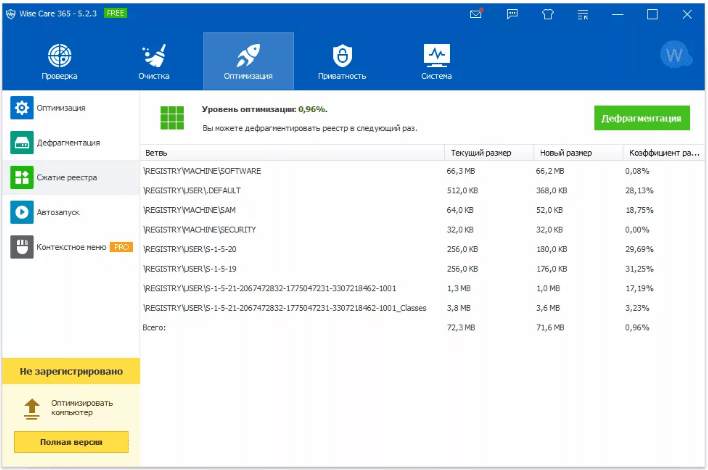The height and width of the screenshot is (470, 708).
Task: Click the 66,3 MB current size value
Action: point(461,171)
